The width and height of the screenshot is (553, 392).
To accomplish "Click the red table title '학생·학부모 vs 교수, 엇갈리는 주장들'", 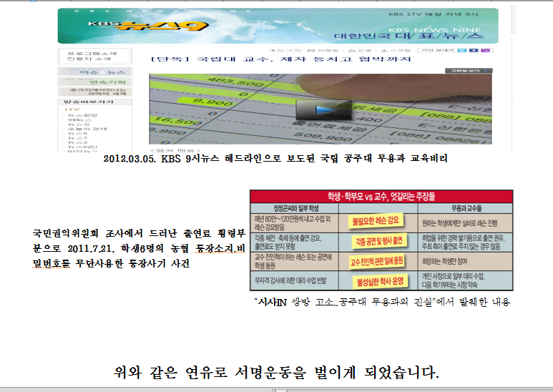I will pyautogui.click(x=381, y=196).
